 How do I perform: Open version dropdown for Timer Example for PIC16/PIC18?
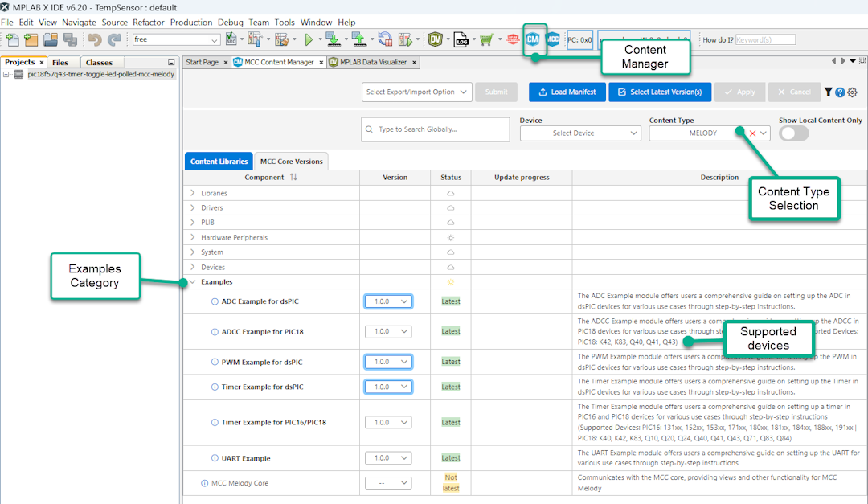click(389, 423)
